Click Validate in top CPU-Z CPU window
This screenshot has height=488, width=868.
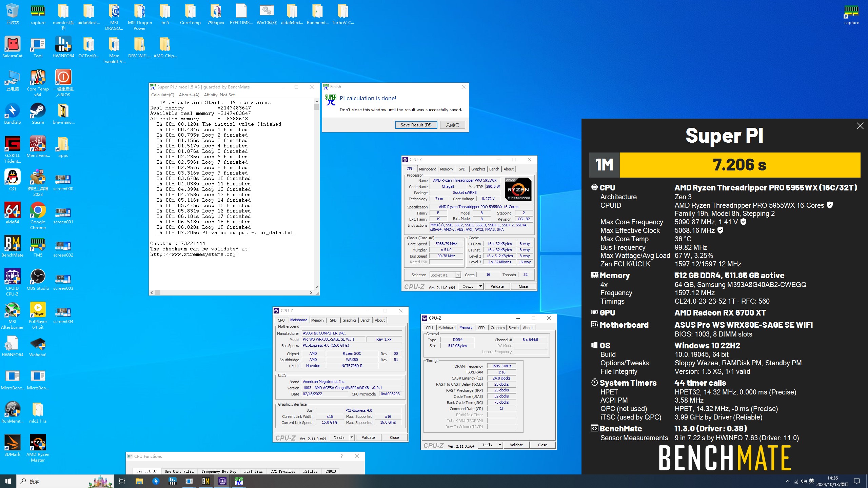tap(497, 286)
